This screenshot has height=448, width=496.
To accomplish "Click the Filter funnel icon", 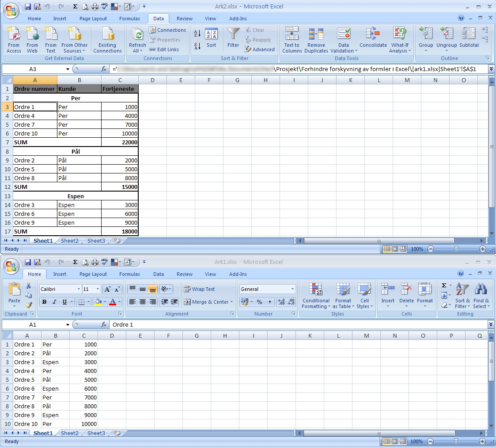I will (233, 34).
